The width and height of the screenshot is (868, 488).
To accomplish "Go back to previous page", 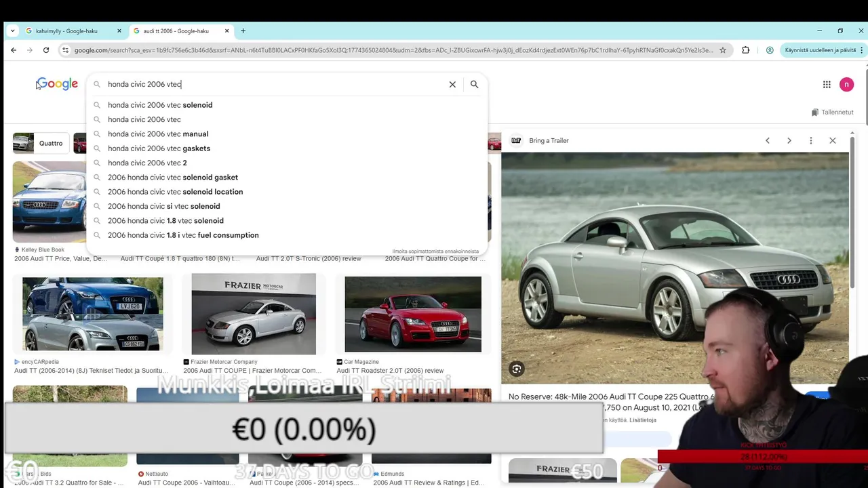I will [14, 50].
